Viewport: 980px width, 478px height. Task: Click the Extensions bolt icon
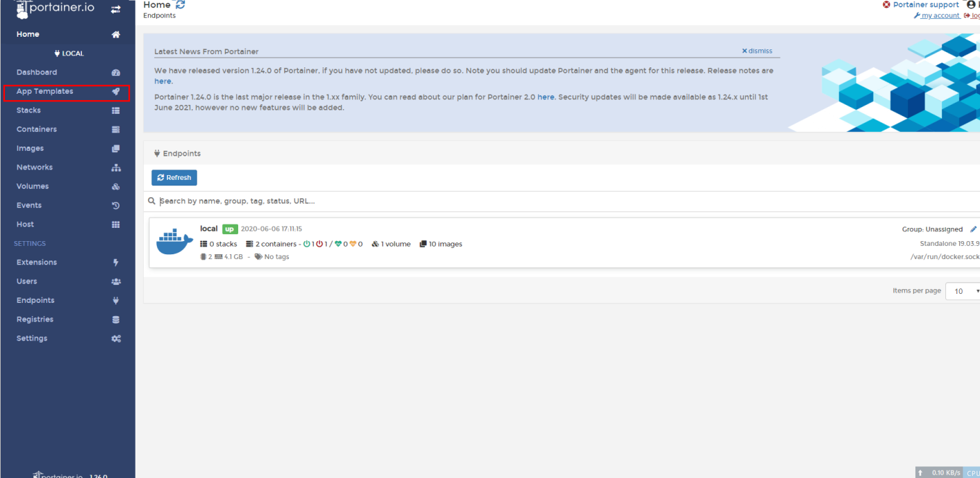click(116, 263)
